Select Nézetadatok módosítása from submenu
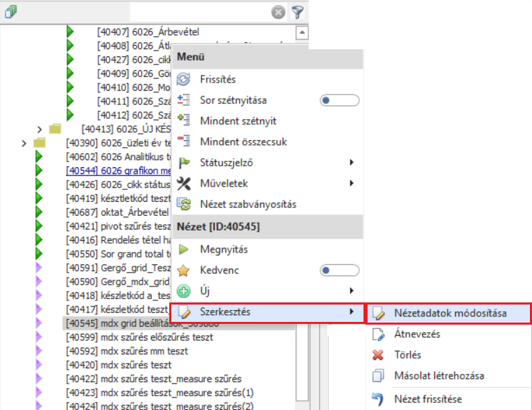532x410 pixels. pos(449,313)
